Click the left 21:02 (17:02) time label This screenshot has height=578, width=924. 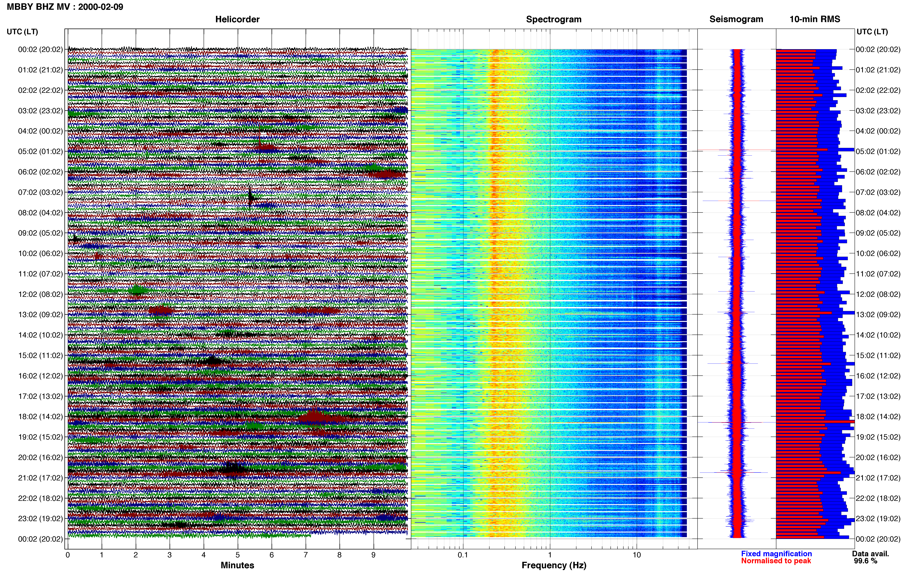click(x=40, y=478)
